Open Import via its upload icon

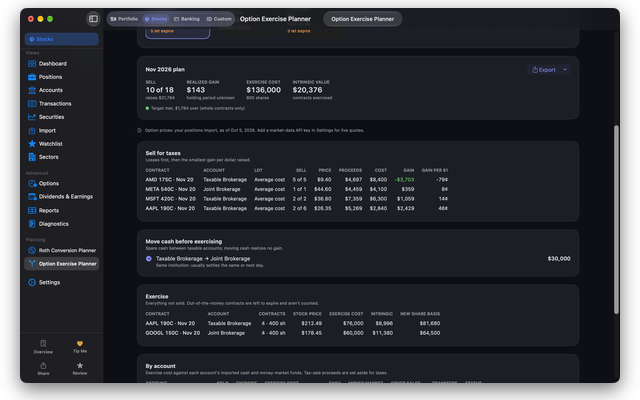tap(32, 131)
